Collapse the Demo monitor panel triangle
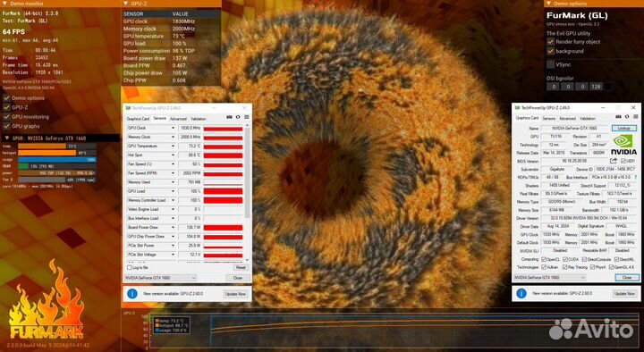The image size is (644, 352). click(x=5, y=4)
